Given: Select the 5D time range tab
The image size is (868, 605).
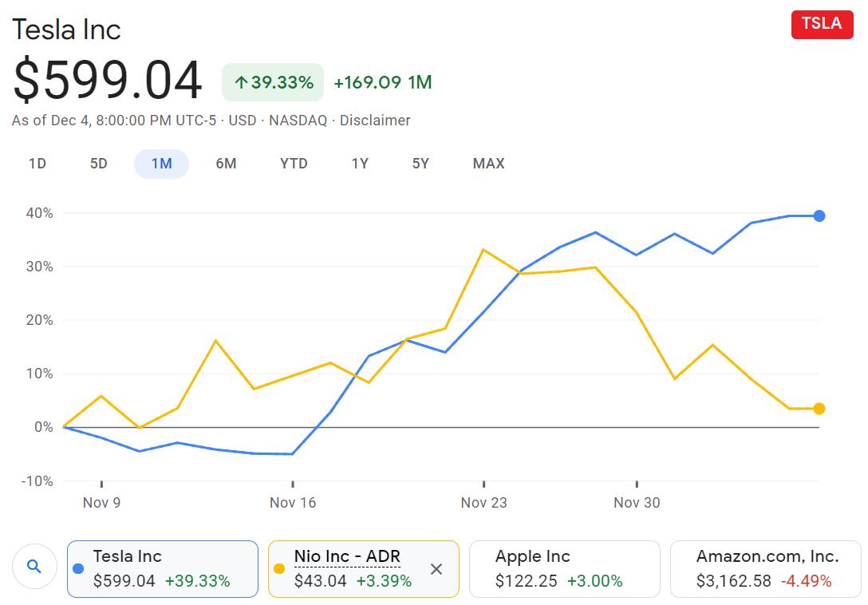Looking at the screenshot, I should [x=98, y=164].
